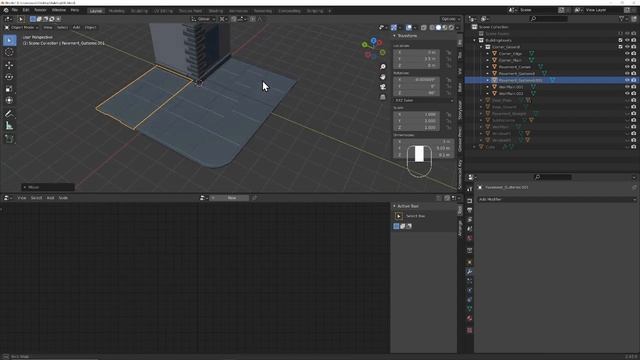Select the Cursor tool
This screenshot has width=640, height=360.
[9, 52]
